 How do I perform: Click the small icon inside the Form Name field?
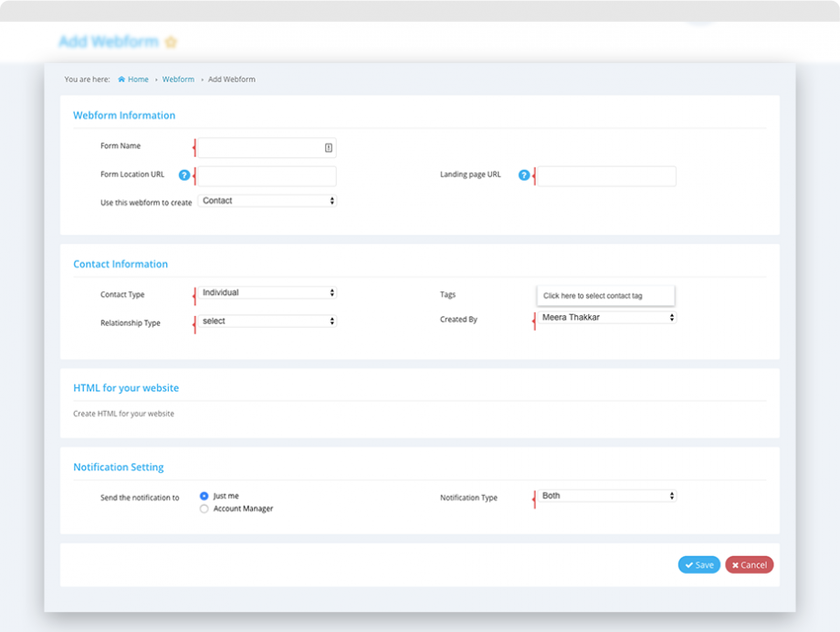pyautogui.click(x=329, y=147)
